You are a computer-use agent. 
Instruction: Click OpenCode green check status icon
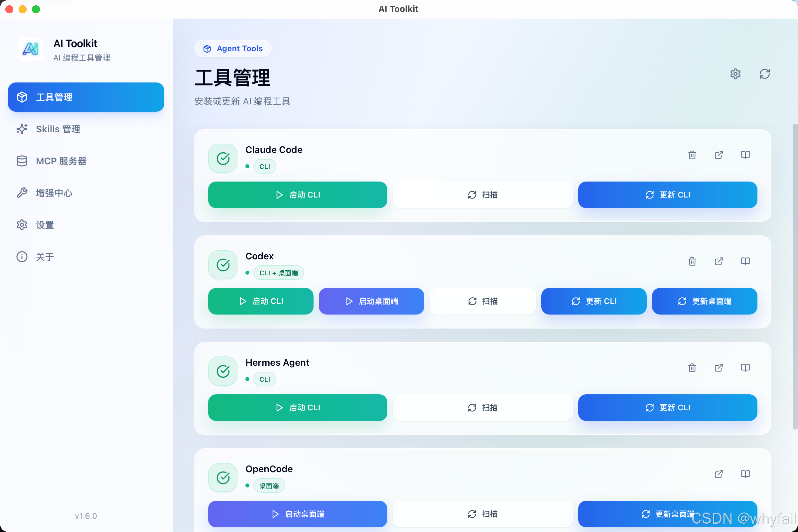(223, 477)
